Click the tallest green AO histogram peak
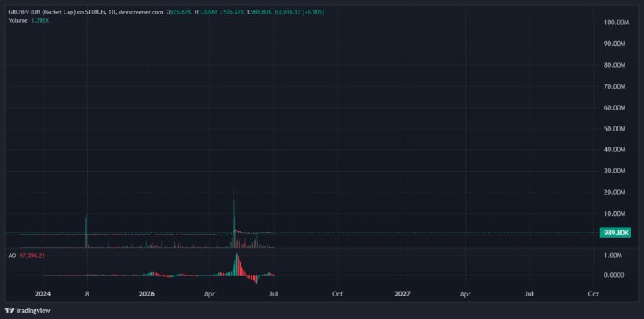644x319 pixels. point(237,263)
